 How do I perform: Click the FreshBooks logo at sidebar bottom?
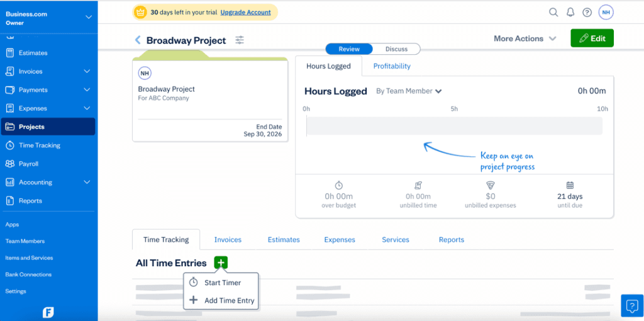[48, 312]
